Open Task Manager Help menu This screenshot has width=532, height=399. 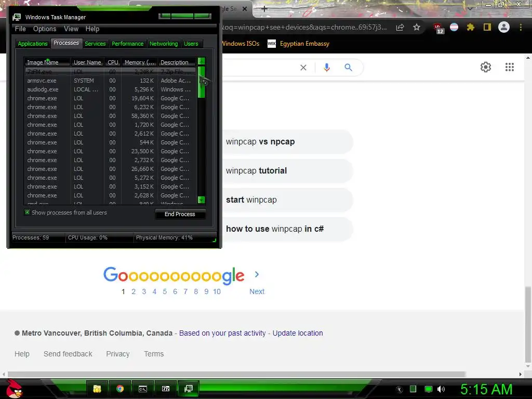point(92,29)
